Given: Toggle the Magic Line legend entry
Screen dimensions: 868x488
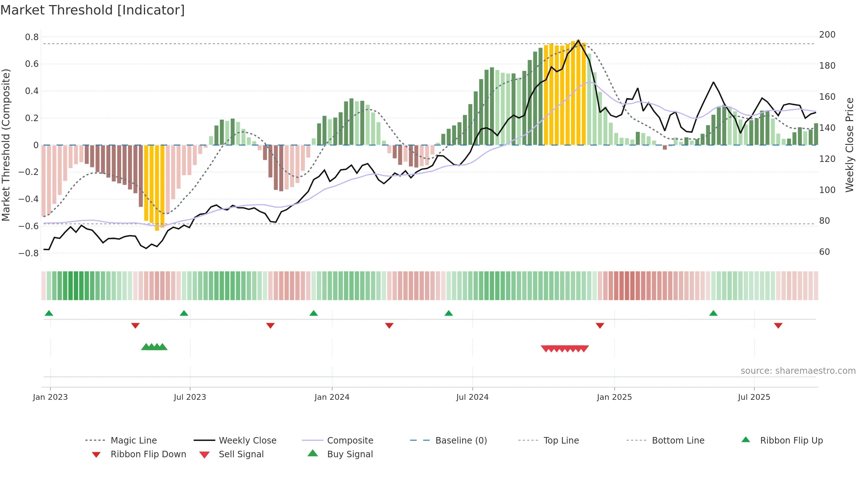Looking at the screenshot, I should click(x=121, y=440).
